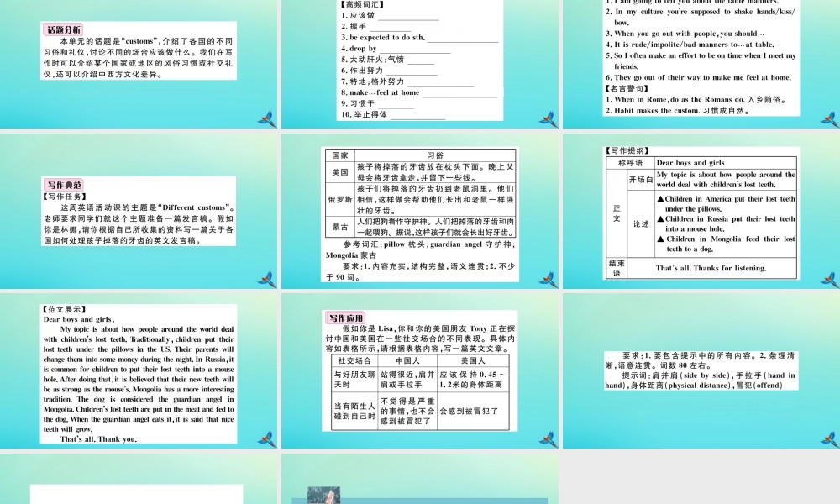Click the 【高频词汇】 label
The width and height of the screenshot is (840, 504).
tap(363, 4)
